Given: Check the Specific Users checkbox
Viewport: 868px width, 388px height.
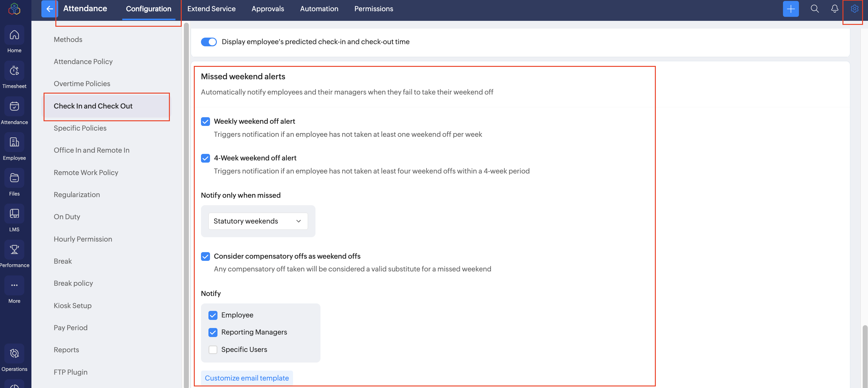Looking at the screenshot, I should point(212,349).
